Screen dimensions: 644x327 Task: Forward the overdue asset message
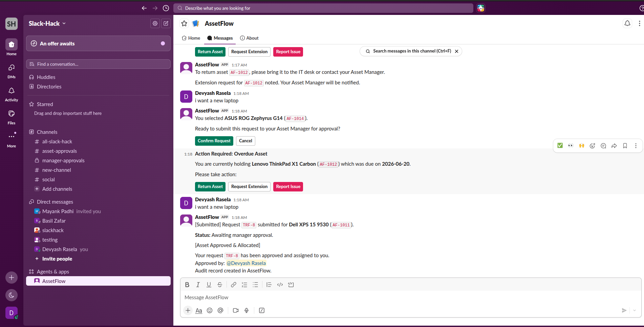point(614,146)
